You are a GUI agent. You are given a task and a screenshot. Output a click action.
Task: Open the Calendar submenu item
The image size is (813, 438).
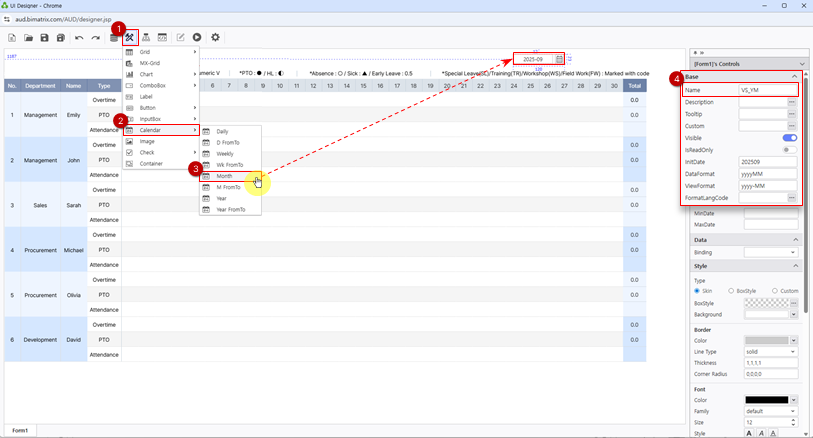point(161,130)
